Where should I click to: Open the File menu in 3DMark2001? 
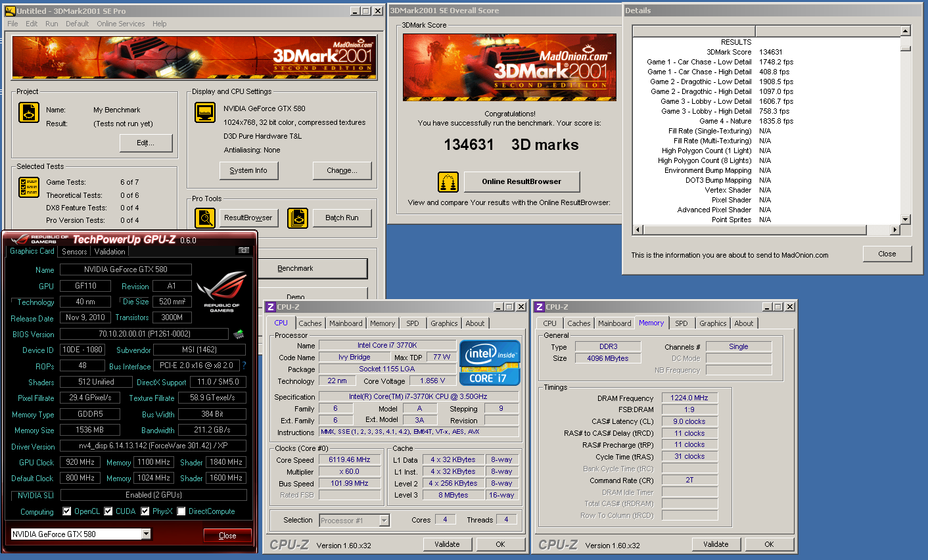click(x=12, y=24)
